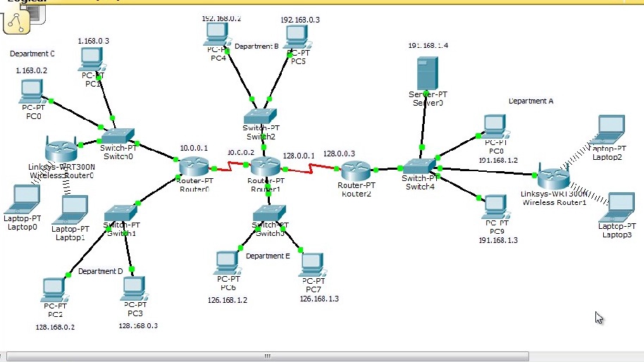Click PC4 in Department B
Viewport: 644px width, 362px height.
click(x=216, y=34)
